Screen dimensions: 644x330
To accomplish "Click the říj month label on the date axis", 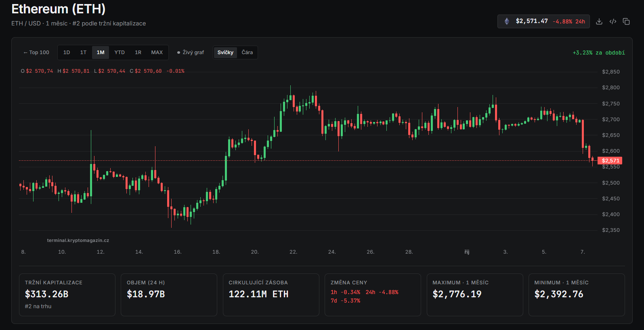I will 467,252.
